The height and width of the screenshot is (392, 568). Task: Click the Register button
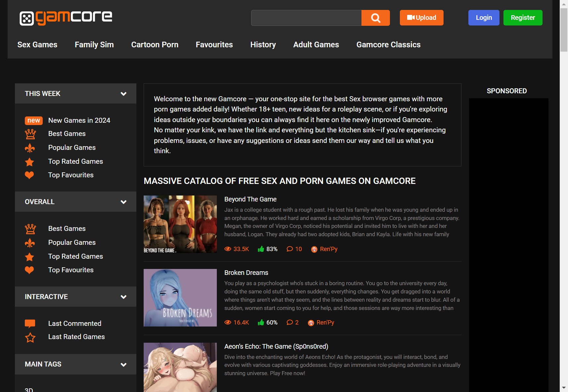(523, 18)
